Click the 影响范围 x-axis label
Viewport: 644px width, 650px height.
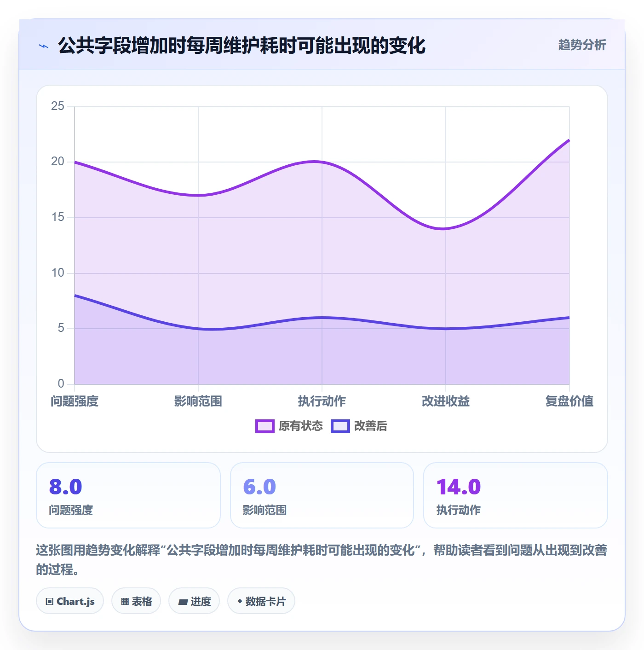tap(198, 401)
